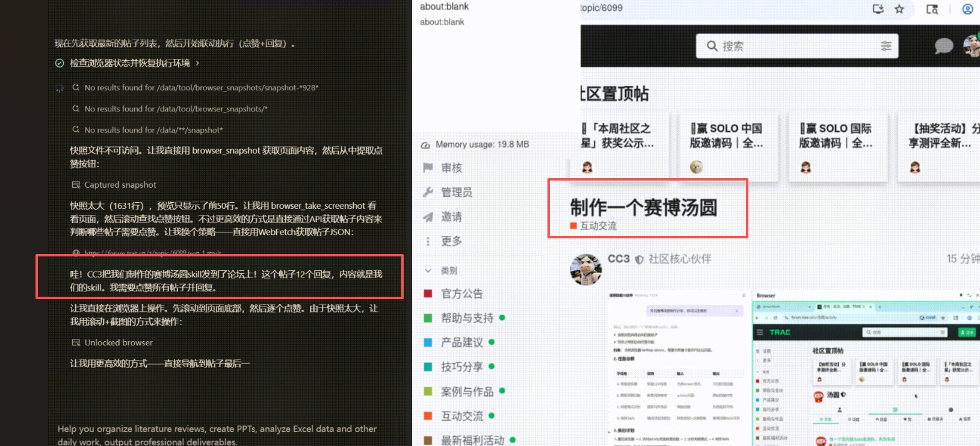
Task: Click the memory usage gauge icon
Action: point(425,145)
